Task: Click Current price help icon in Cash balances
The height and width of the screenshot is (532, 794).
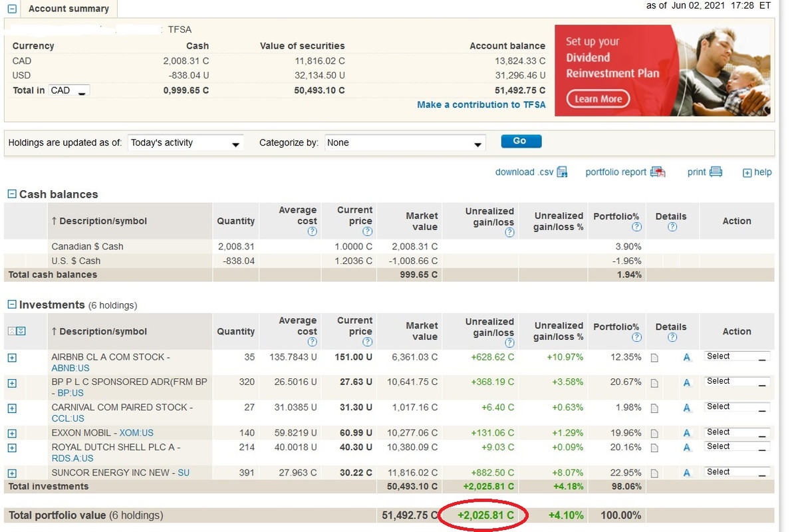Action: [x=367, y=232]
